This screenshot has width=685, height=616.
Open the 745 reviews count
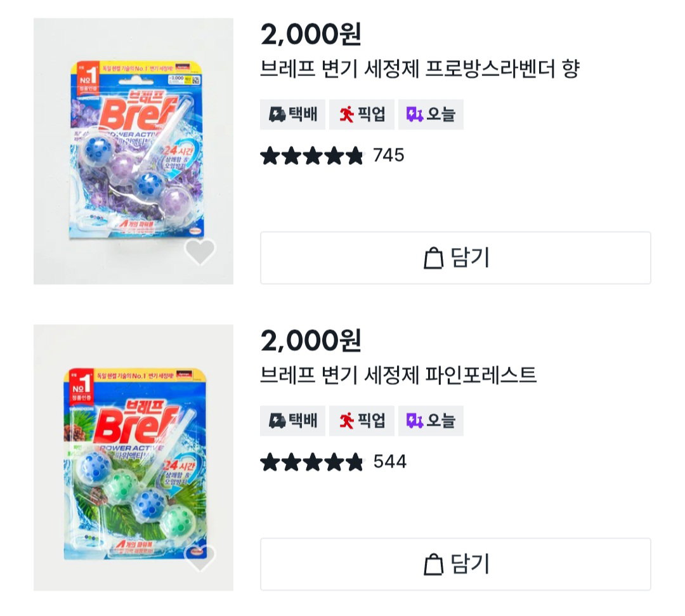[388, 155]
